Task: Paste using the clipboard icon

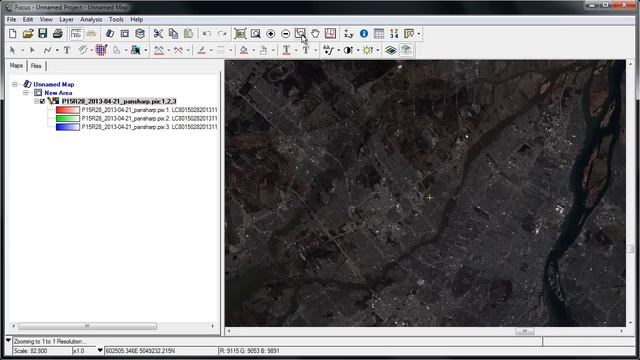Action: [188, 33]
